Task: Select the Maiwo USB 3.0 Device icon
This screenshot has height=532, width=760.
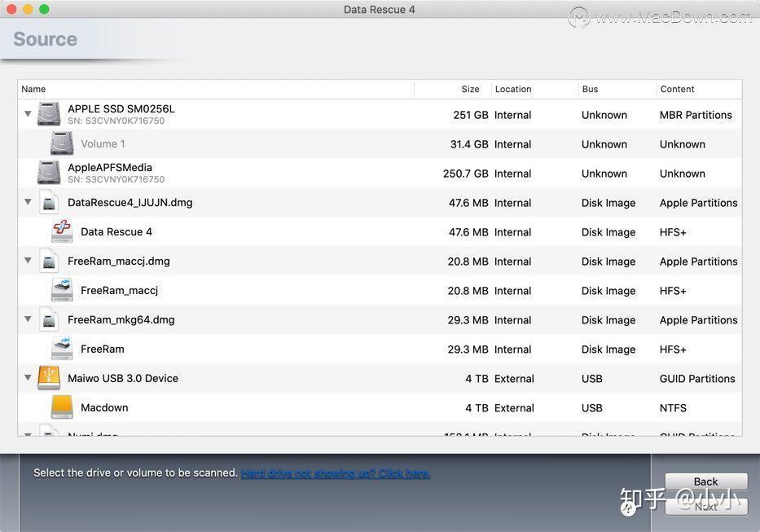Action: [x=48, y=377]
